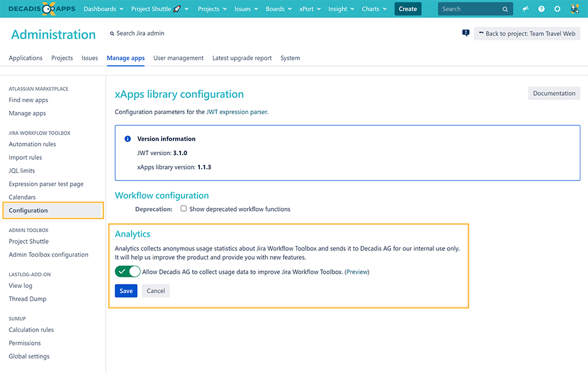Viewport: 588px width, 372px height.
Task: Open the Documentation button
Action: (x=554, y=93)
